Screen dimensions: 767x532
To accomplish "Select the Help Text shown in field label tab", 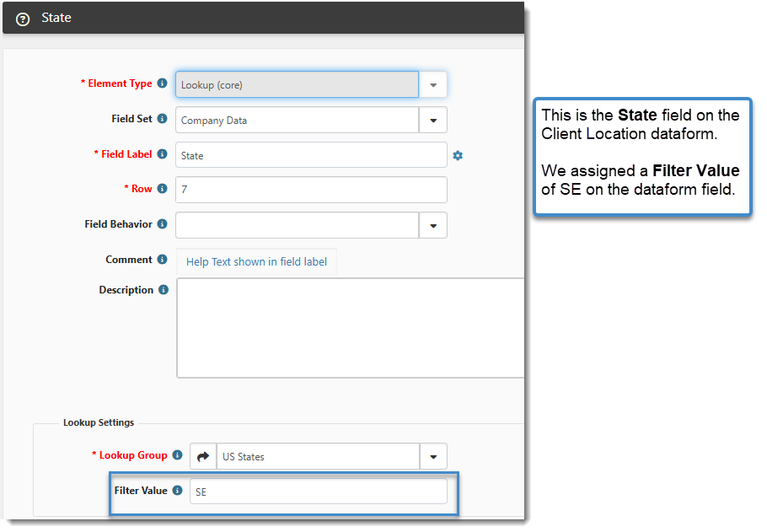I will click(256, 261).
